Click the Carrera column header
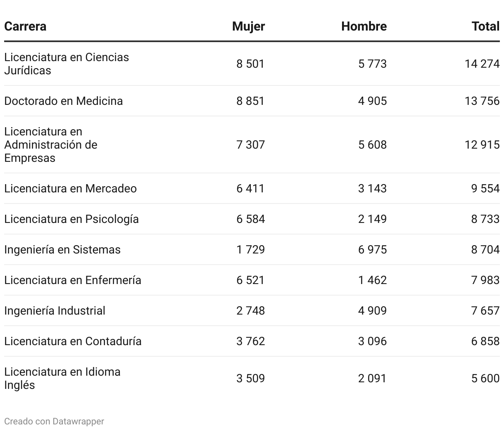The height and width of the screenshot is (431, 504). point(25,26)
